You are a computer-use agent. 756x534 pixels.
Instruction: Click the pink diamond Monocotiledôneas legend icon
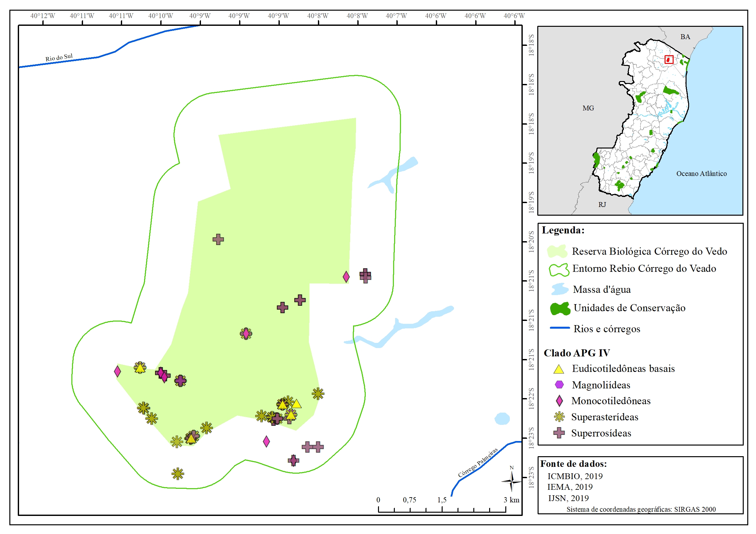(x=559, y=401)
